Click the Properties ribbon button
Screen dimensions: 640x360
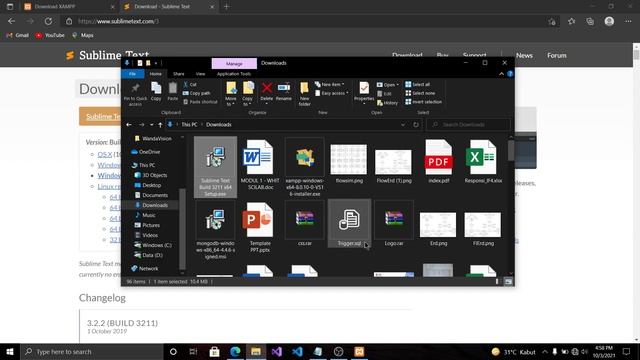(x=364, y=92)
